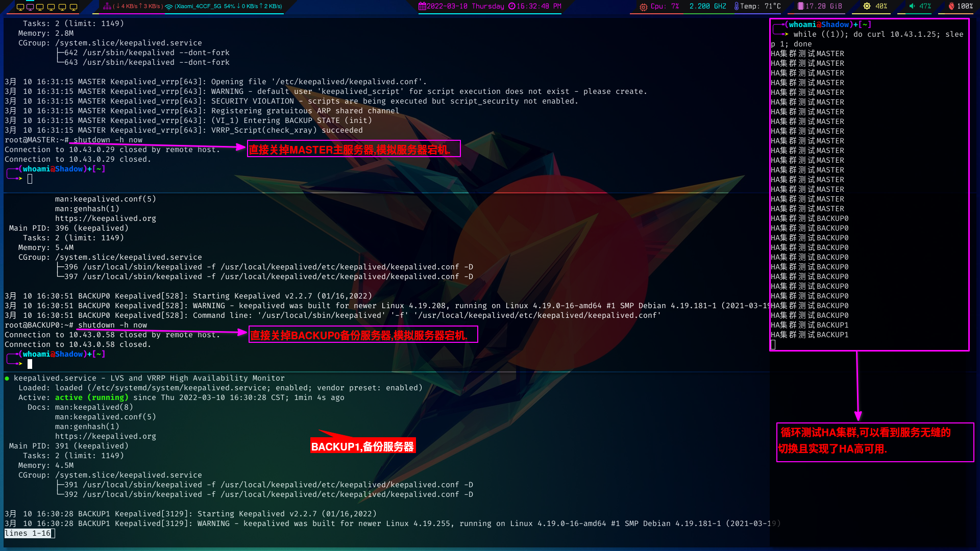The width and height of the screenshot is (980, 551).
Task: Click the memory usage RAM icon
Action: click(800, 6)
